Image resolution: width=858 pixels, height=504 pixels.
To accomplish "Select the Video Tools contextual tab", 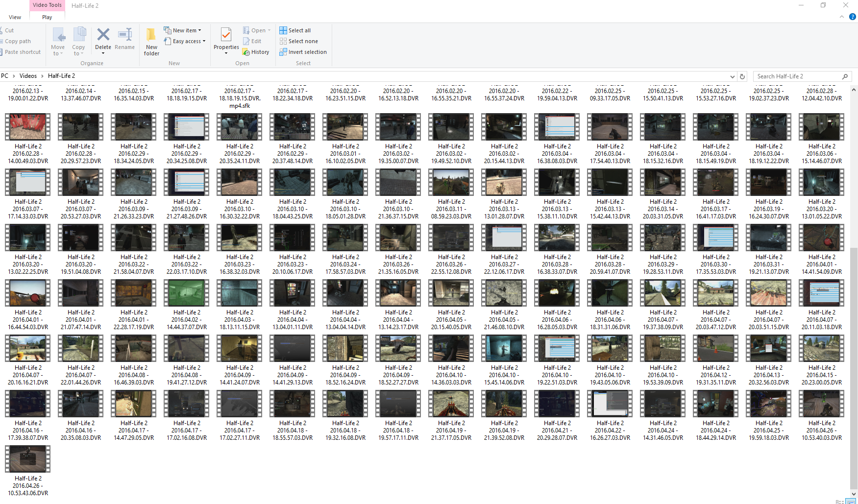I will tap(47, 5).
